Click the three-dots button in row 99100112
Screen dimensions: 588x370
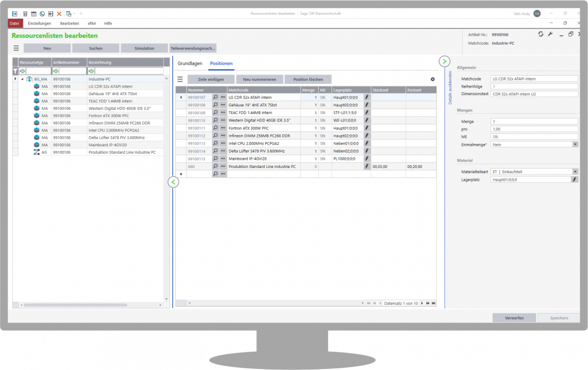[x=223, y=136]
